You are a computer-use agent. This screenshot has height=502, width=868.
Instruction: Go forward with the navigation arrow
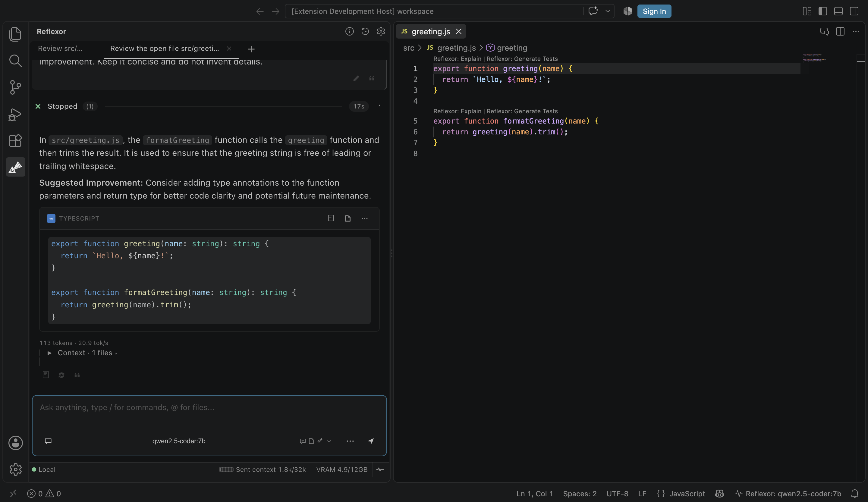point(275,11)
